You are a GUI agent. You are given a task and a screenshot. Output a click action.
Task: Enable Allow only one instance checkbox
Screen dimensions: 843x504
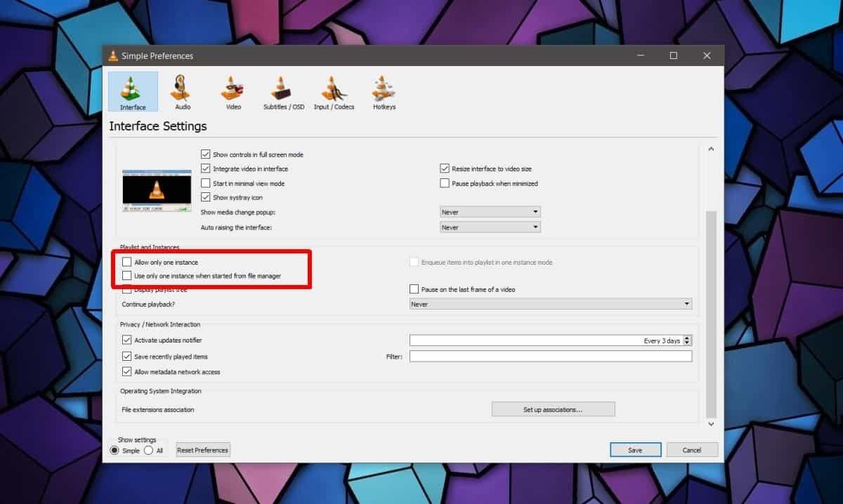pyautogui.click(x=127, y=262)
